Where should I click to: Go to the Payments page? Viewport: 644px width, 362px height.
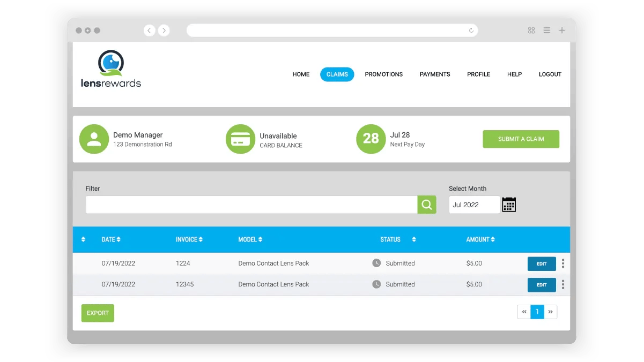point(434,74)
